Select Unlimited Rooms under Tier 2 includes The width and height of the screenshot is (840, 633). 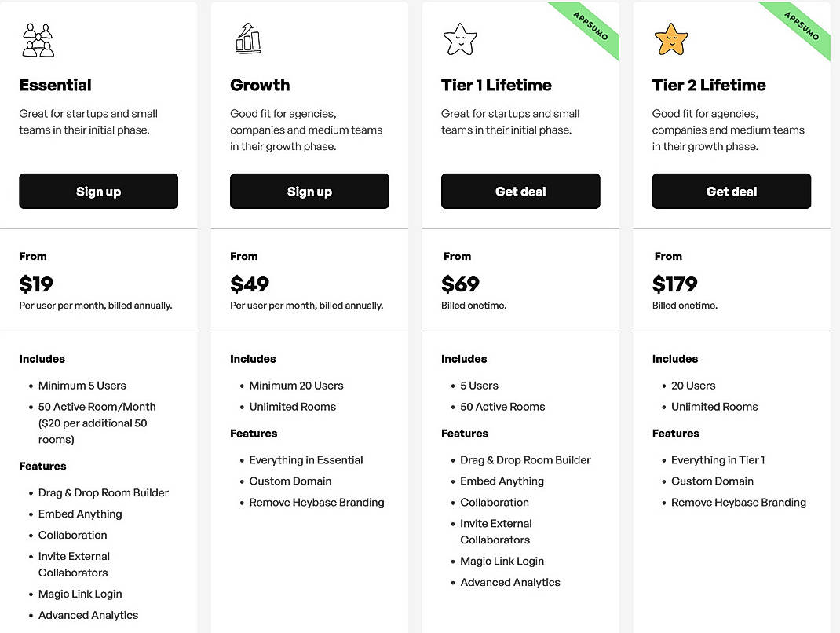click(x=714, y=406)
